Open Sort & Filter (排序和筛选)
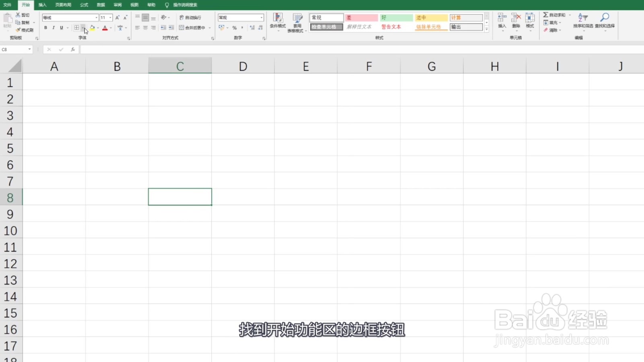This screenshot has height=362, width=644. (x=583, y=21)
